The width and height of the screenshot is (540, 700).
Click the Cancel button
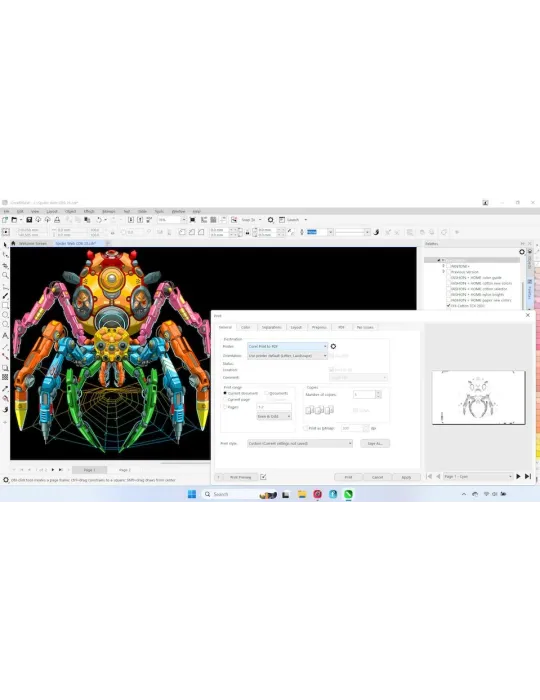tap(378, 477)
